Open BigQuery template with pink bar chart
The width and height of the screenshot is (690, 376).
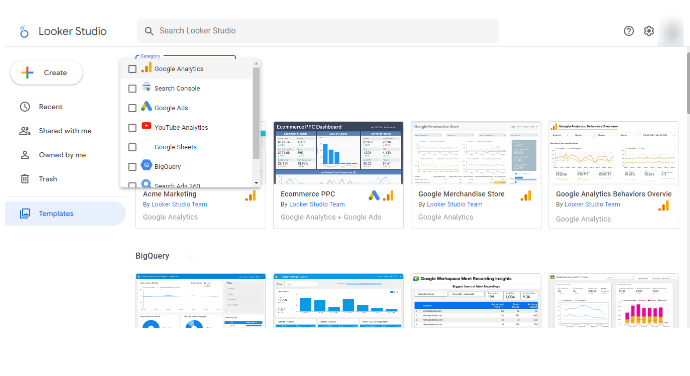pyautogui.click(x=613, y=301)
